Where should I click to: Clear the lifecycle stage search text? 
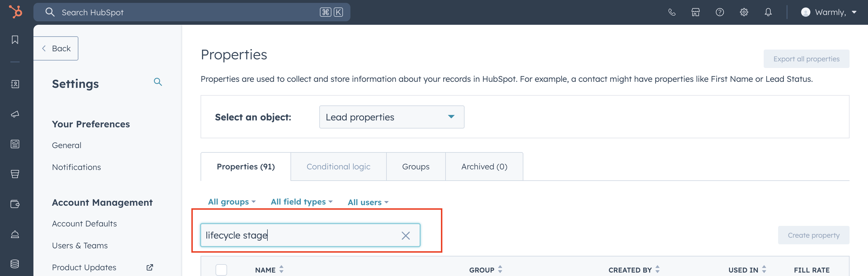pyautogui.click(x=405, y=235)
